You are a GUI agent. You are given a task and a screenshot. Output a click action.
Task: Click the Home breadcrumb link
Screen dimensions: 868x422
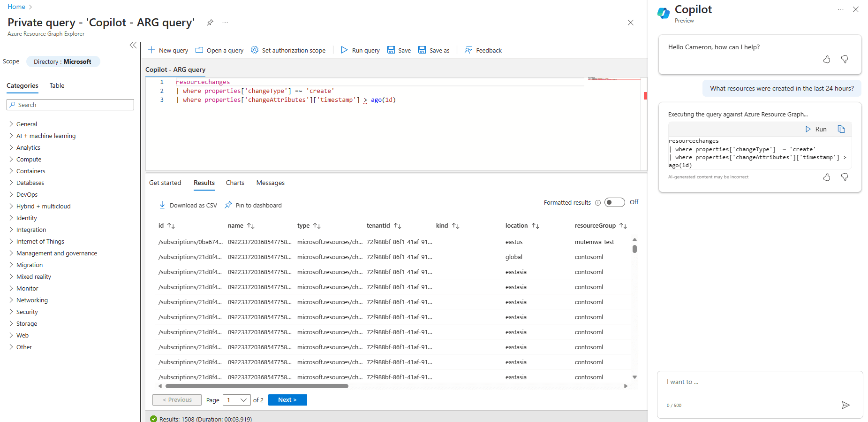[x=16, y=7]
